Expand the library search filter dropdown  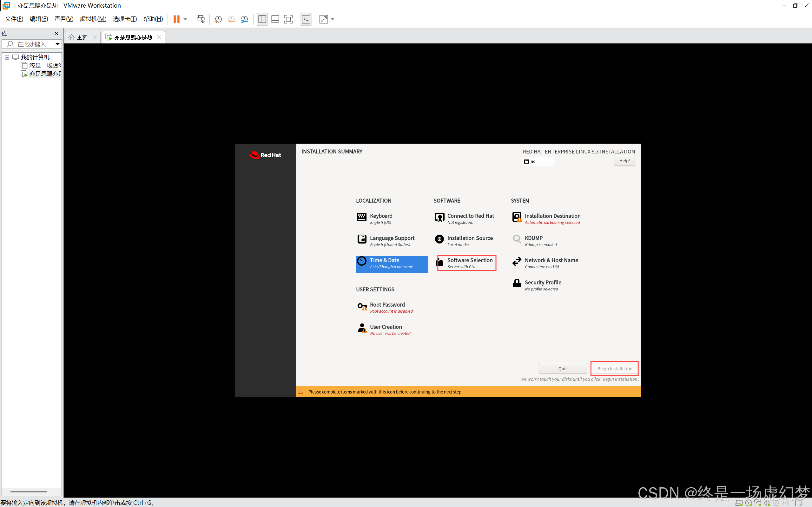(57, 44)
